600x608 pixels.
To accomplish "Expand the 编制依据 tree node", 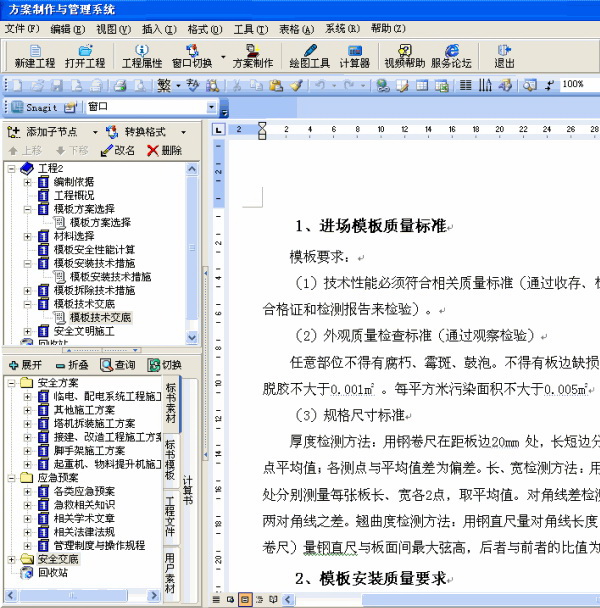I will 27,182.
